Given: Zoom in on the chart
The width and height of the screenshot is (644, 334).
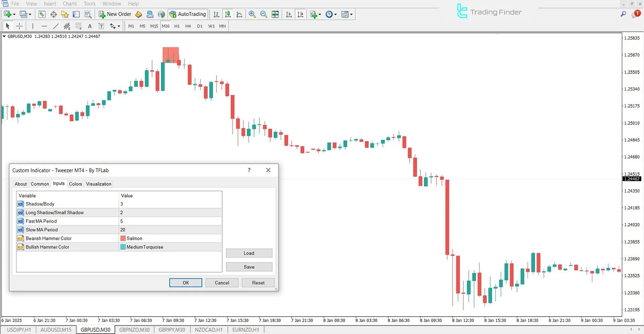Looking at the screenshot, I should coord(252,14).
